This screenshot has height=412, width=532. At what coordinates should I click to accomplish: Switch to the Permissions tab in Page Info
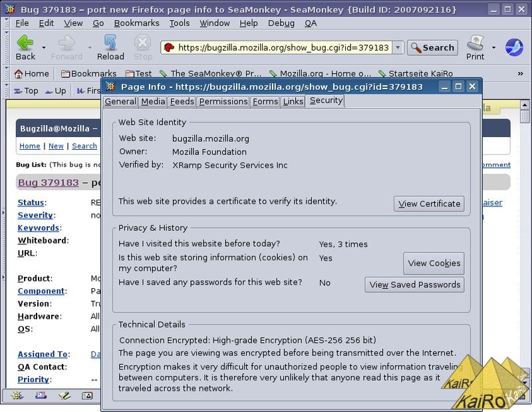[x=223, y=102]
